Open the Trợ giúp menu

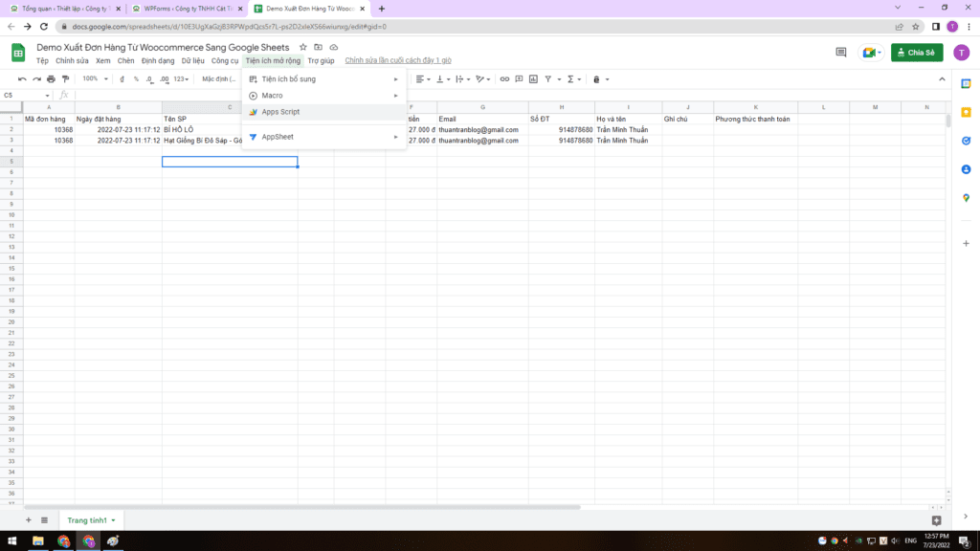322,60
